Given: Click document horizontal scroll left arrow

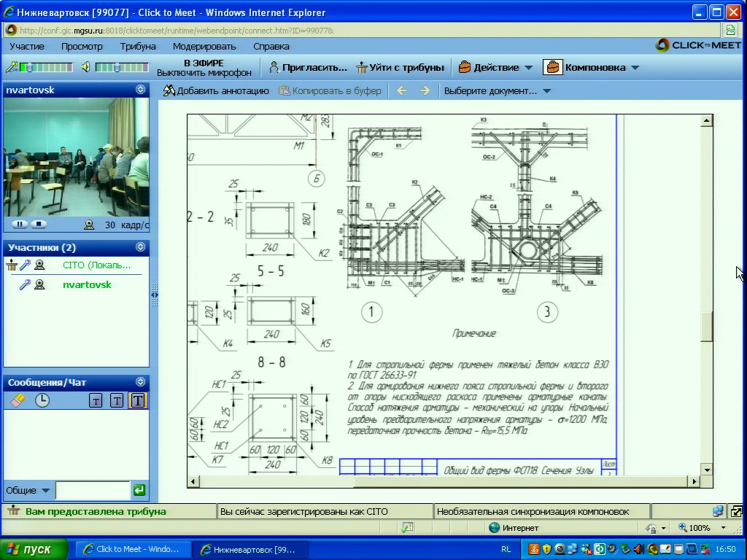Looking at the screenshot, I should point(193,481).
